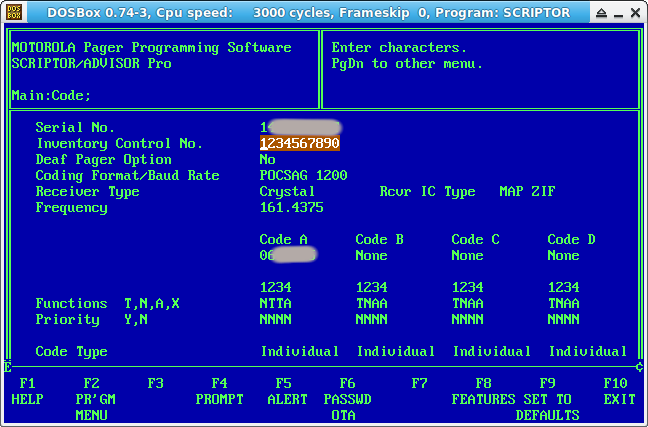648x427 pixels.
Task: Click the blurred Serial No. value
Action: click(x=300, y=127)
